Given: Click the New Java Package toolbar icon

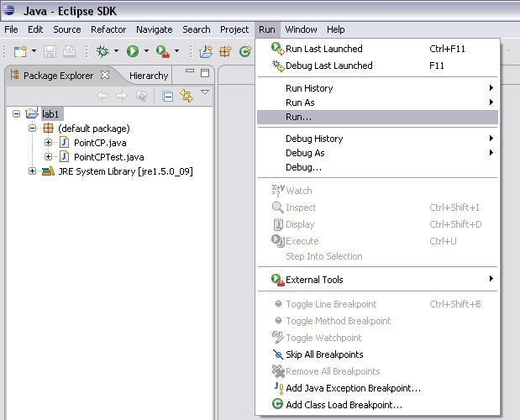Looking at the screenshot, I should (x=225, y=51).
